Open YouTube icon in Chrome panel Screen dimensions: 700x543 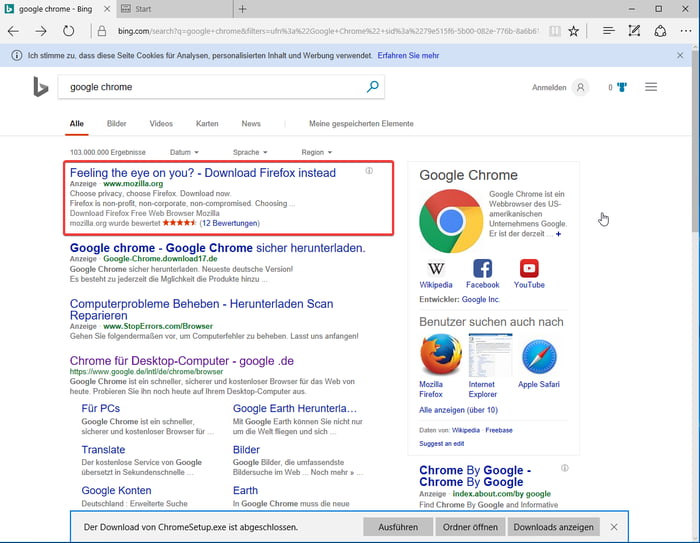click(x=529, y=268)
